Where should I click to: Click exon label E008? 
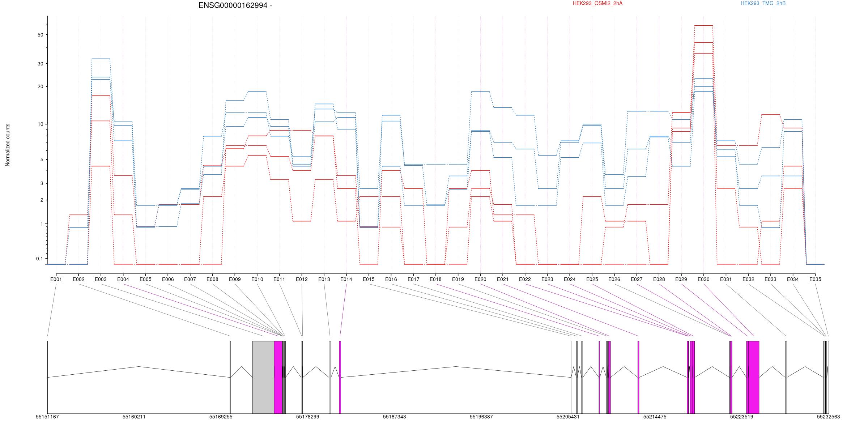[x=212, y=279]
